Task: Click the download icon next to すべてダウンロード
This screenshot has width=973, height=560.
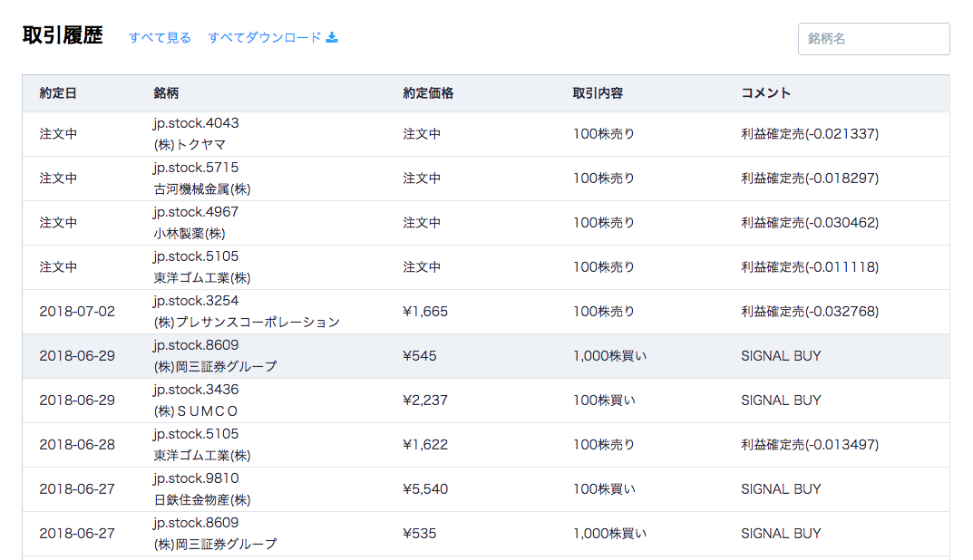Action: click(x=332, y=38)
